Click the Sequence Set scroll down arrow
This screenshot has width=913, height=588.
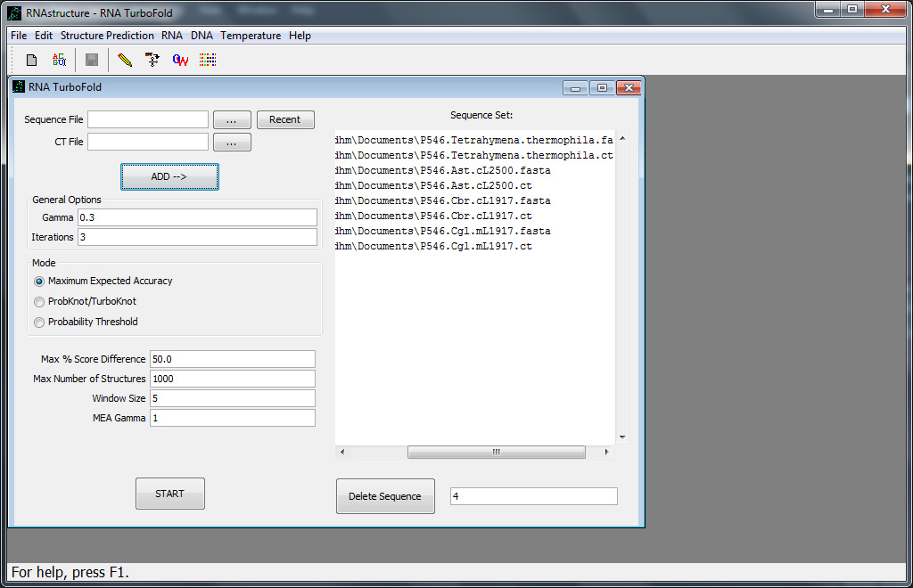[622, 437]
